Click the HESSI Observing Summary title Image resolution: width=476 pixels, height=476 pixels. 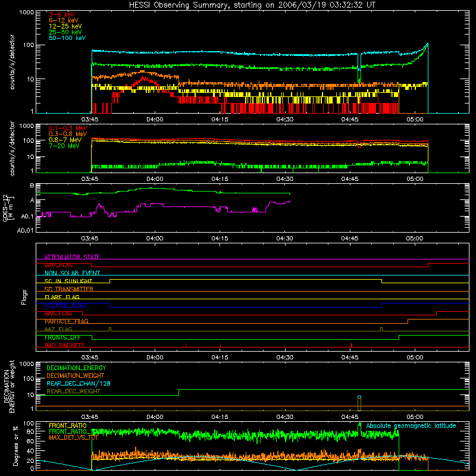(252, 5)
